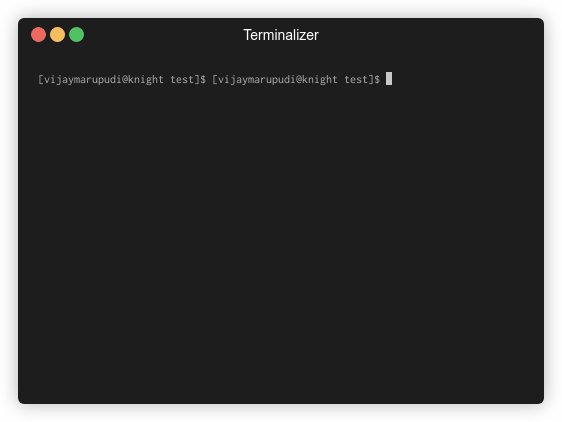The image size is (562, 422).
Task: Click the Terminalizer window title text
Action: coord(281,35)
